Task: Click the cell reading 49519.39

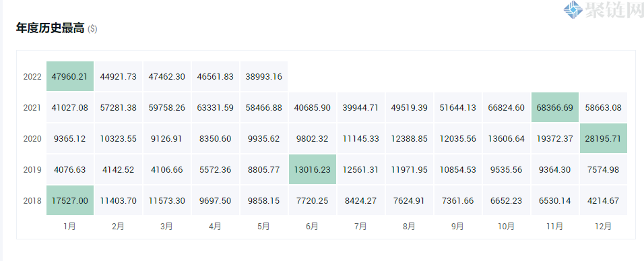Action: (409, 107)
